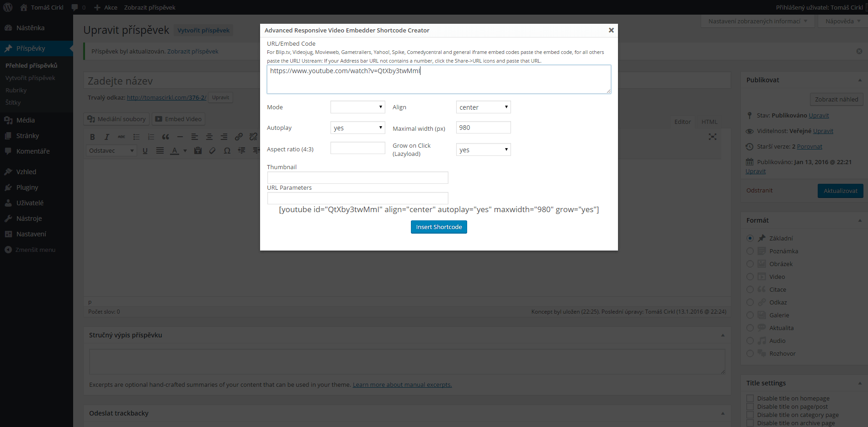Select the Galerie format radio button
Screen dimensions: 868x427
pyautogui.click(x=750, y=315)
